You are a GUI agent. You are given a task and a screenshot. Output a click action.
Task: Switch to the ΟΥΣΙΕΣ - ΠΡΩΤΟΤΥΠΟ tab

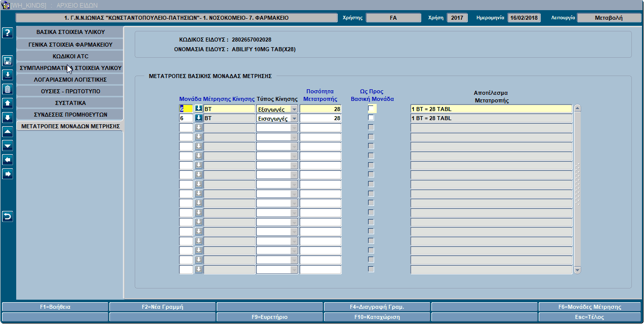pos(70,91)
